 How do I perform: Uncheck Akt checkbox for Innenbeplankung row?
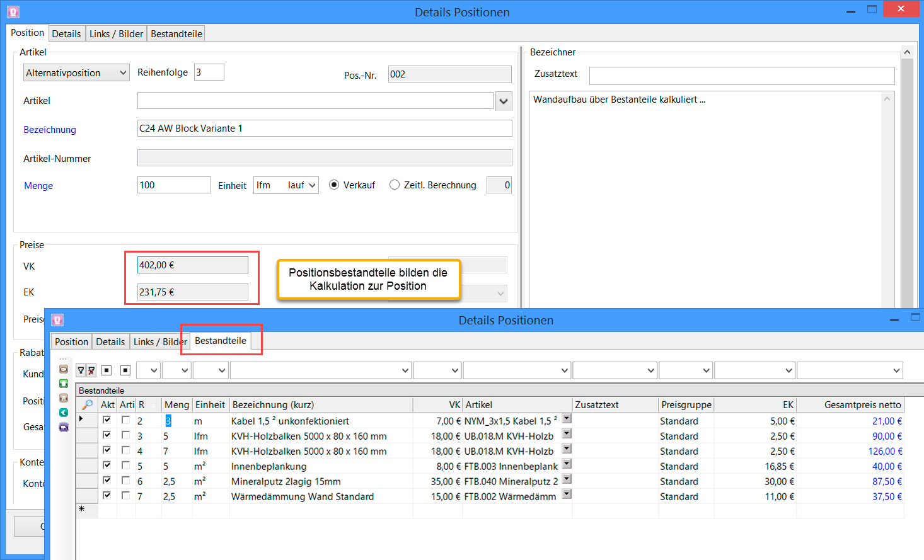pos(107,466)
